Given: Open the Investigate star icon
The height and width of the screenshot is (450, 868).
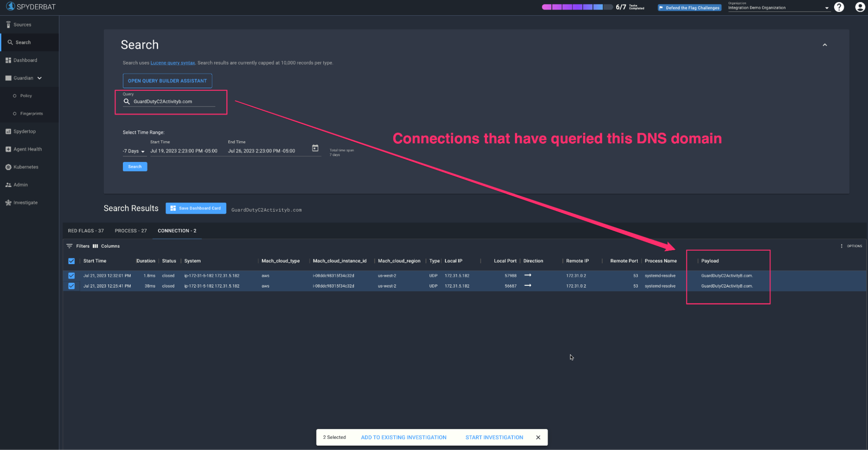Looking at the screenshot, I should tap(8, 203).
